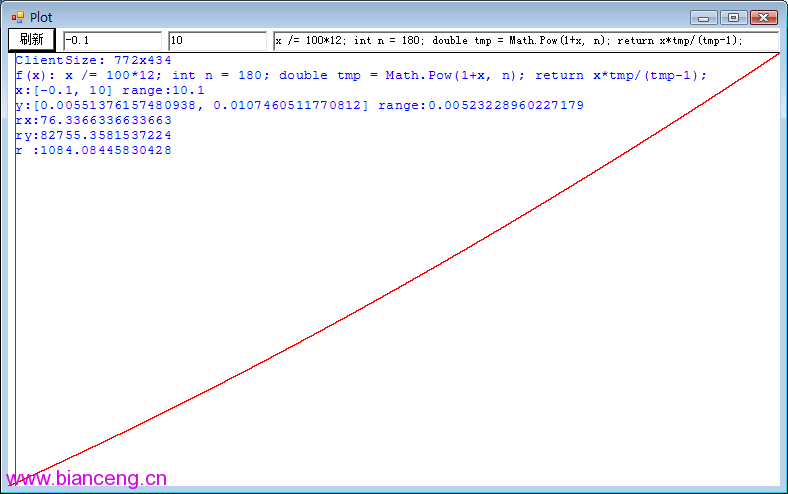Click the 'r :1084.08445830428' text

point(93,151)
